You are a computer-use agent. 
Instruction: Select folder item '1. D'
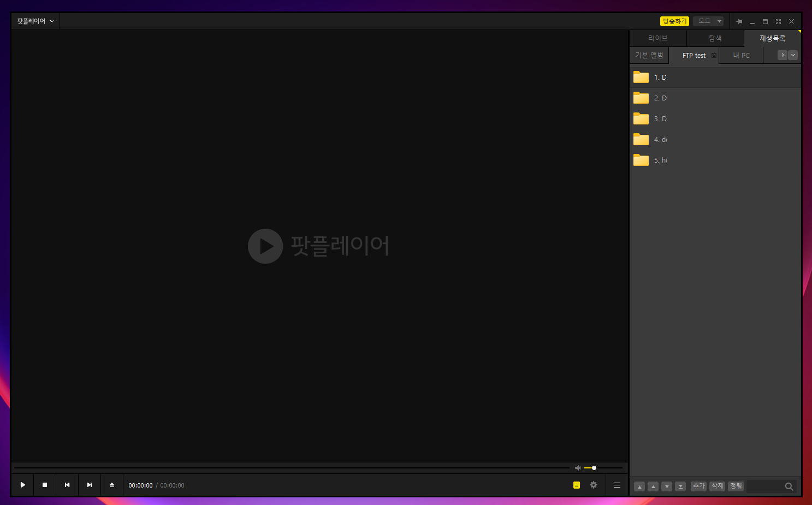pyautogui.click(x=715, y=77)
